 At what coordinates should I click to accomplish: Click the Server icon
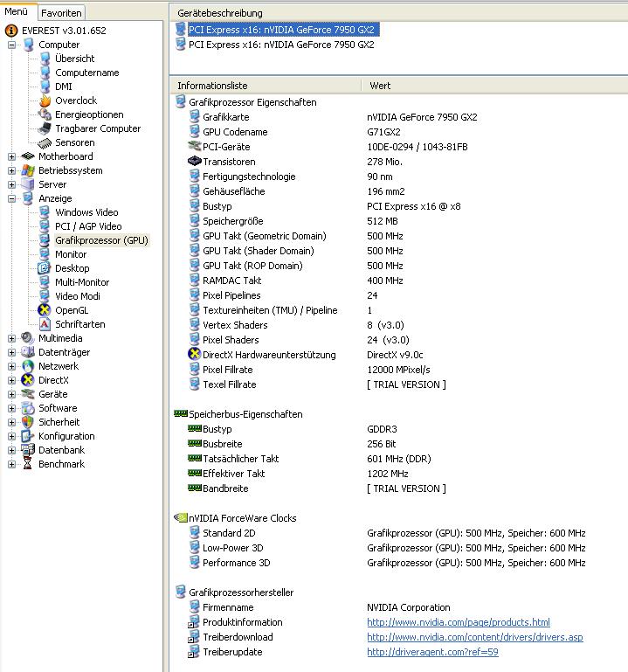tap(28, 184)
